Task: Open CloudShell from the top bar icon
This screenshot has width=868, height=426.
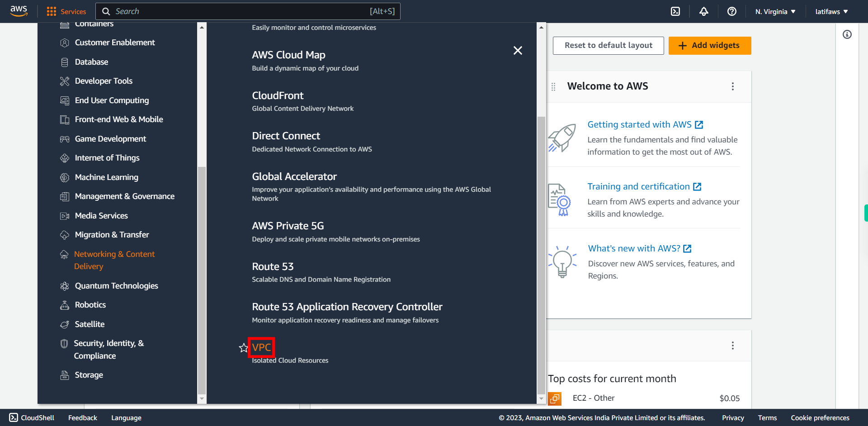Action: [675, 11]
